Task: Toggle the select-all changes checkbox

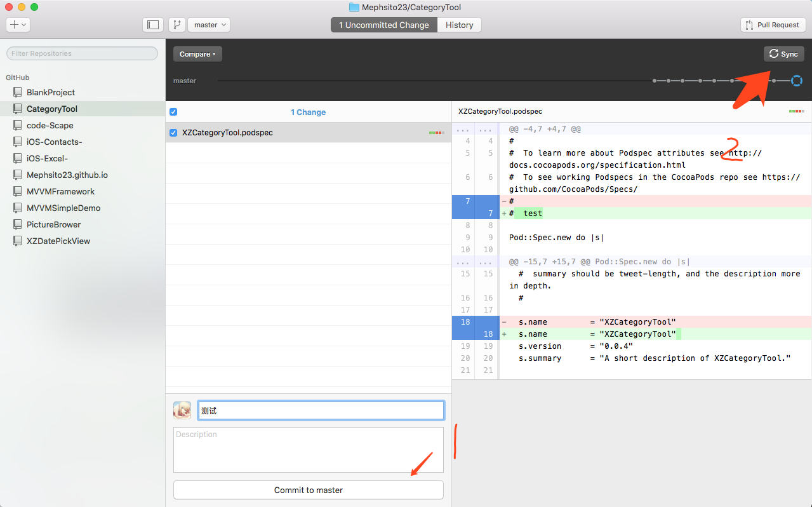Action: coord(173,112)
